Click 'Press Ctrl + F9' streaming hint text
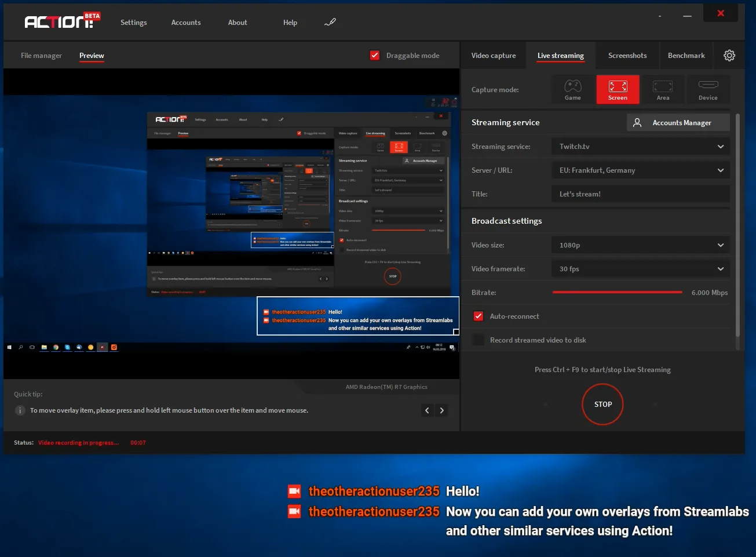This screenshot has width=756, height=557. pyautogui.click(x=602, y=370)
